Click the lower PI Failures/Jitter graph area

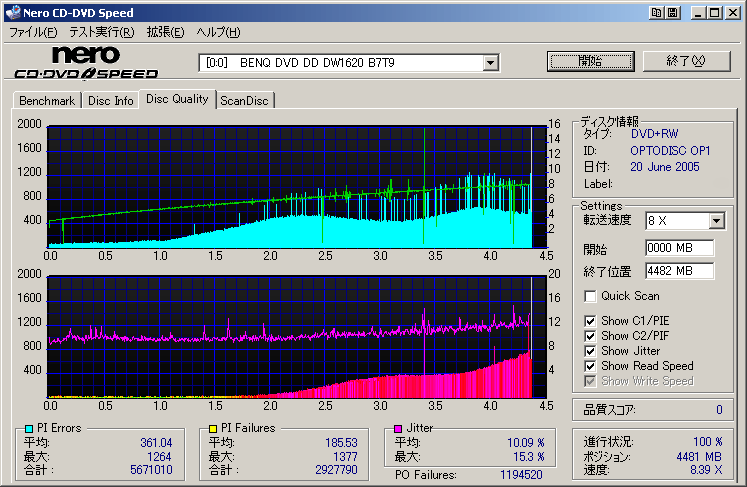coord(297,336)
